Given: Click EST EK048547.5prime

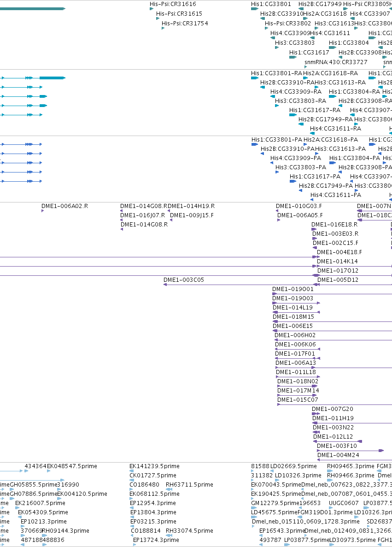Looking at the screenshot, I should 72,466.
